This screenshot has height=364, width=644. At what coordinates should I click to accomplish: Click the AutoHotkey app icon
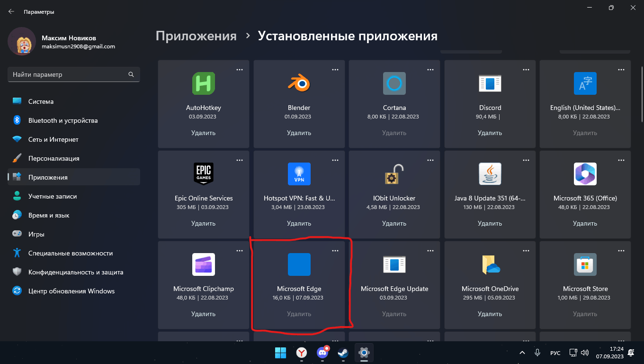[204, 83]
